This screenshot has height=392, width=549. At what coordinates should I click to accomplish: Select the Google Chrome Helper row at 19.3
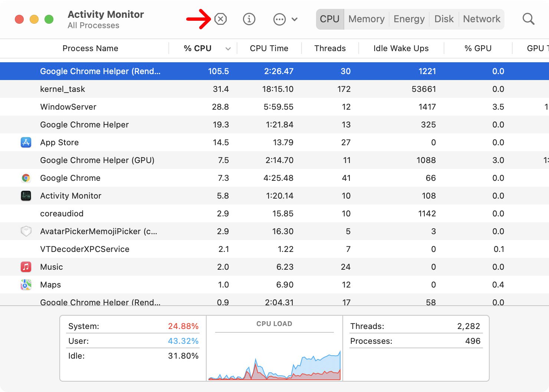pos(274,124)
